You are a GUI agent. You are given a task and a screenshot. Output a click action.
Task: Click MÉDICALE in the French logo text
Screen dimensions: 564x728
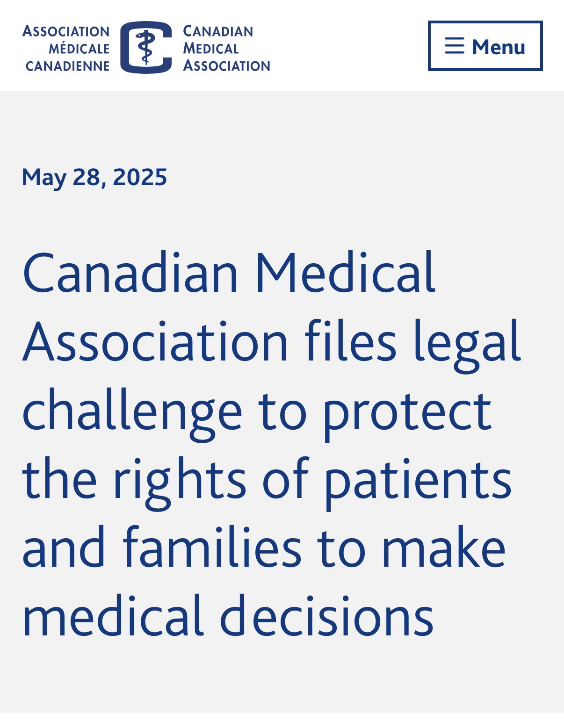pyautogui.click(x=79, y=49)
